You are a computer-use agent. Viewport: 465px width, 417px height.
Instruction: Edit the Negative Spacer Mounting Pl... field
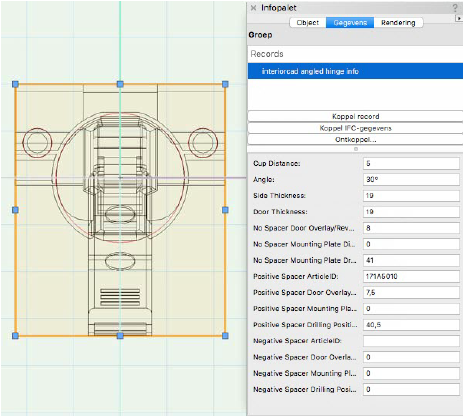click(411, 373)
